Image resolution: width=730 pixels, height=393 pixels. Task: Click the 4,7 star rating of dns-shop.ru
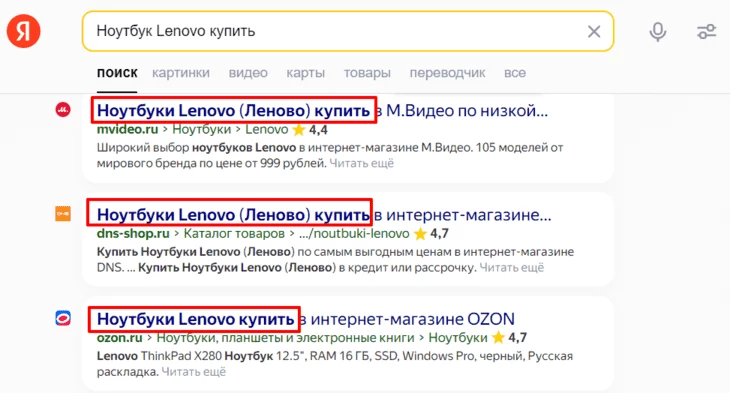click(x=431, y=234)
